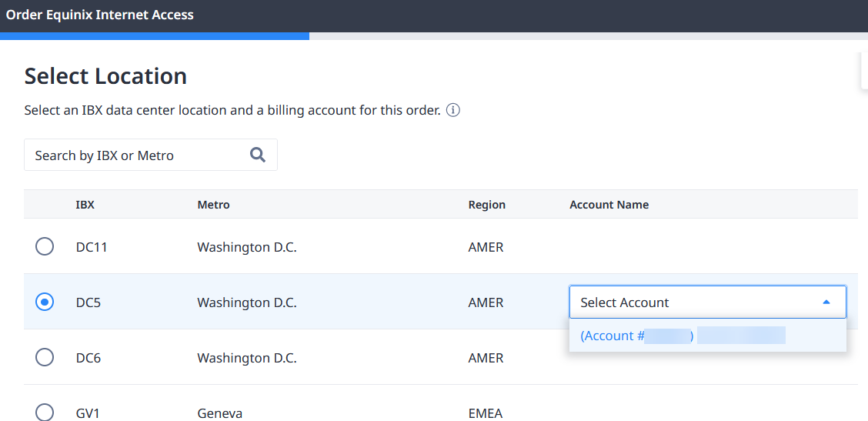Screen dimensions: 868x421
Task: Click the DC11 IBX cell
Action: click(x=92, y=246)
